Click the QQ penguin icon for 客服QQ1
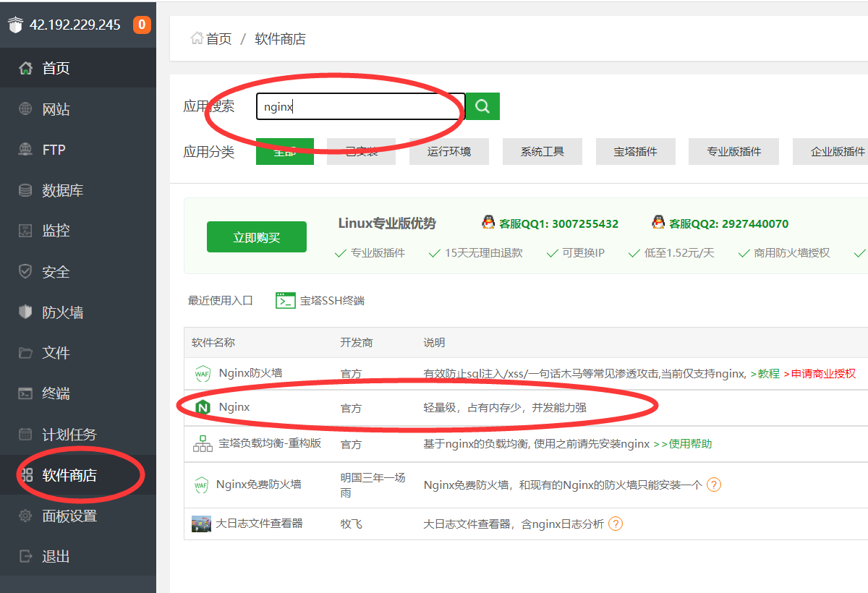The width and height of the screenshot is (868, 593). pyautogui.click(x=488, y=223)
